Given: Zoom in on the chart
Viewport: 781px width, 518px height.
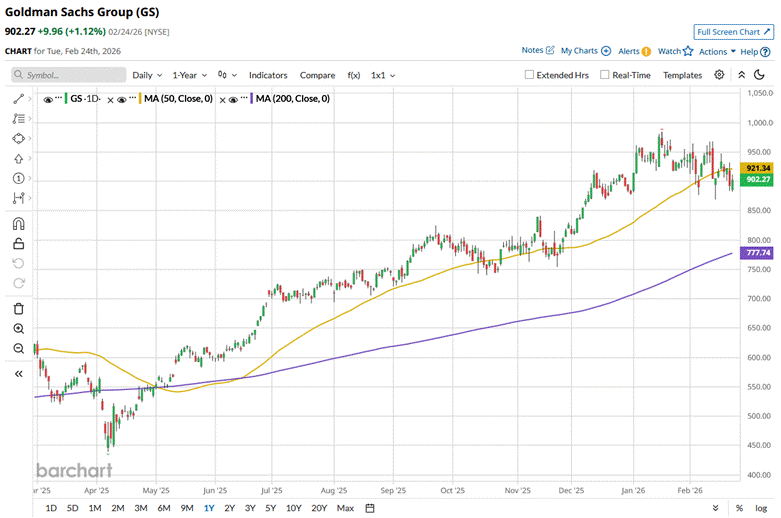Looking at the screenshot, I should pos(18,328).
